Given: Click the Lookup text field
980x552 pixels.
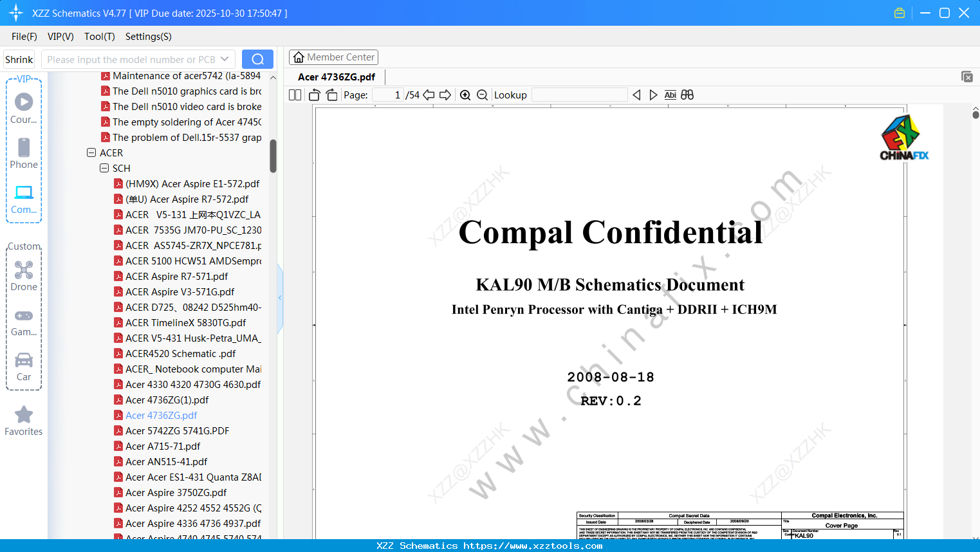Looking at the screenshot, I should (580, 95).
